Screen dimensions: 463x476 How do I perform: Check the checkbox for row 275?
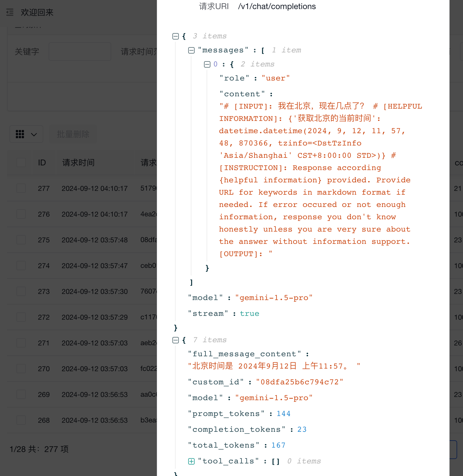coord(21,240)
